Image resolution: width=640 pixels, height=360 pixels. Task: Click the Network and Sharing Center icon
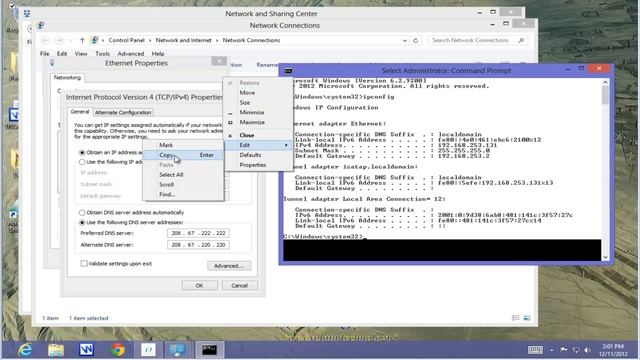tap(27, 13)
